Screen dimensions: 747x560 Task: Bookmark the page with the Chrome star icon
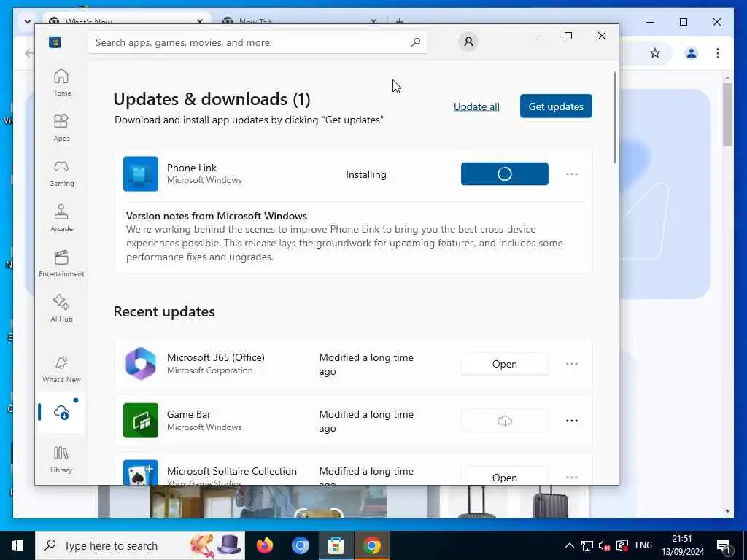pyautogui.click(x=655, y=53)
